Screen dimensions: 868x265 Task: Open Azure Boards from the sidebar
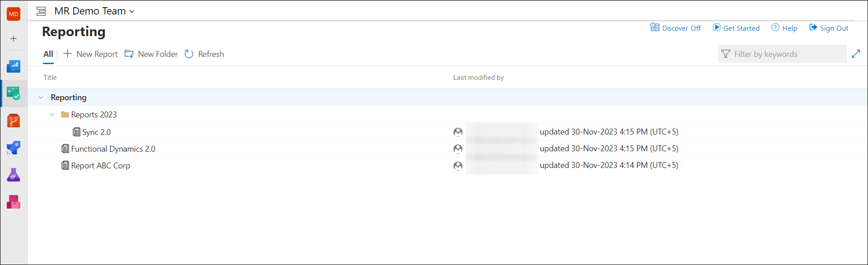coord(14,67)
